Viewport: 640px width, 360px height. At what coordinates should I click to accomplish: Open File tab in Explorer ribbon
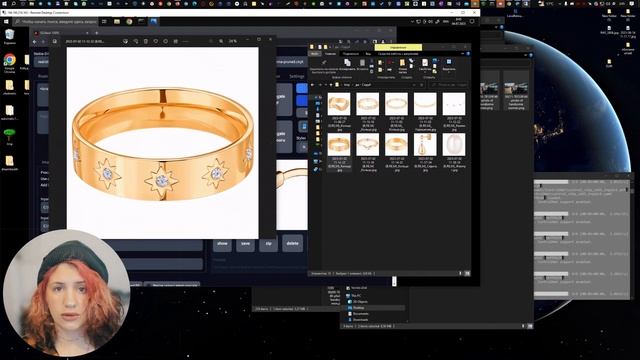pos(315,54)
